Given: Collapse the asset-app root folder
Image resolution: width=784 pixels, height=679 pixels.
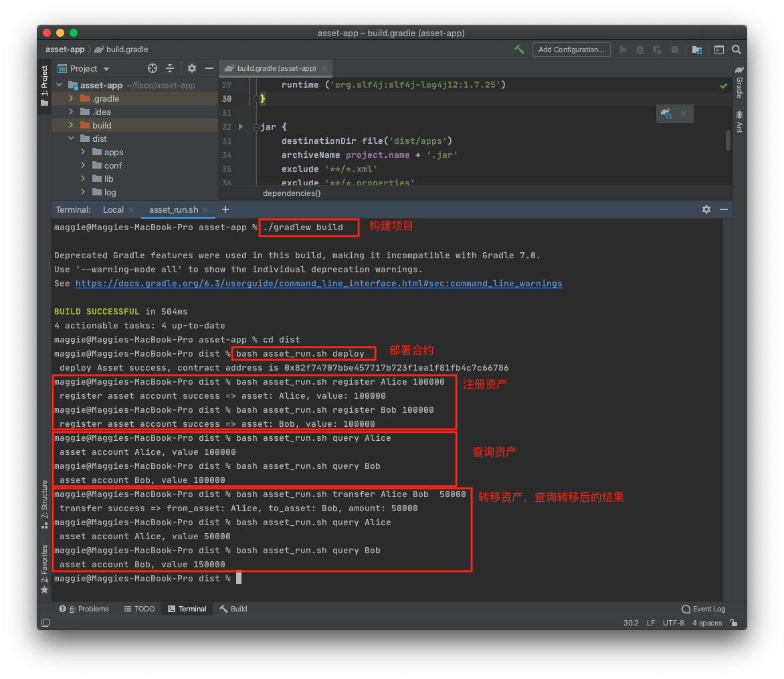Looking at the screenshot, I should [60, 85].
